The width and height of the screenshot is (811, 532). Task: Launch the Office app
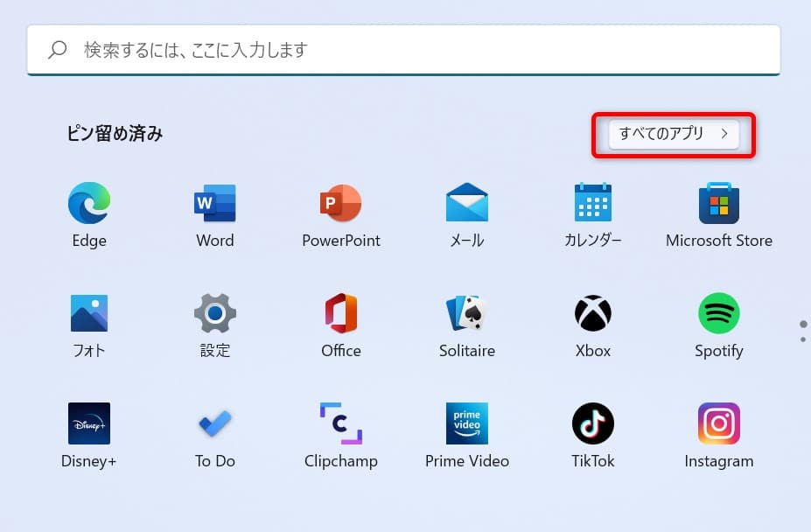pos(341,314)
